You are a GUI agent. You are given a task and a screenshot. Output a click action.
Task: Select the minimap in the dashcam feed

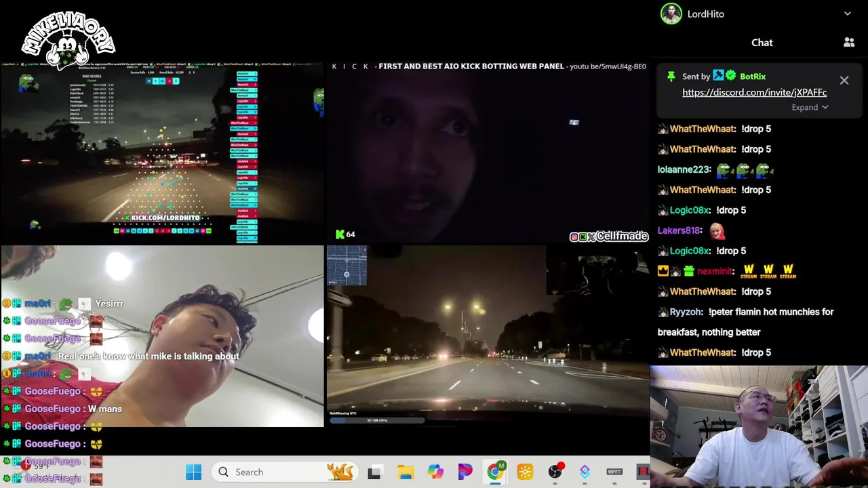pyautogui.click(x=347, y=266)
